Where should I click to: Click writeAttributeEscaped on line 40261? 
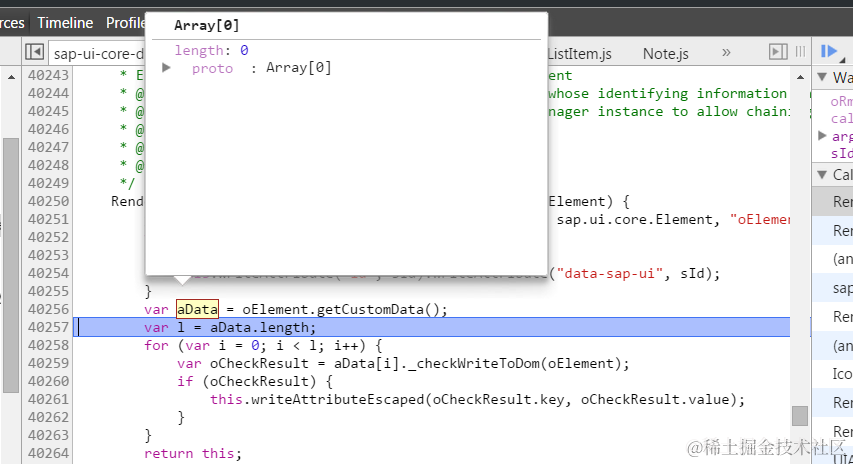[x=337, y=399]
